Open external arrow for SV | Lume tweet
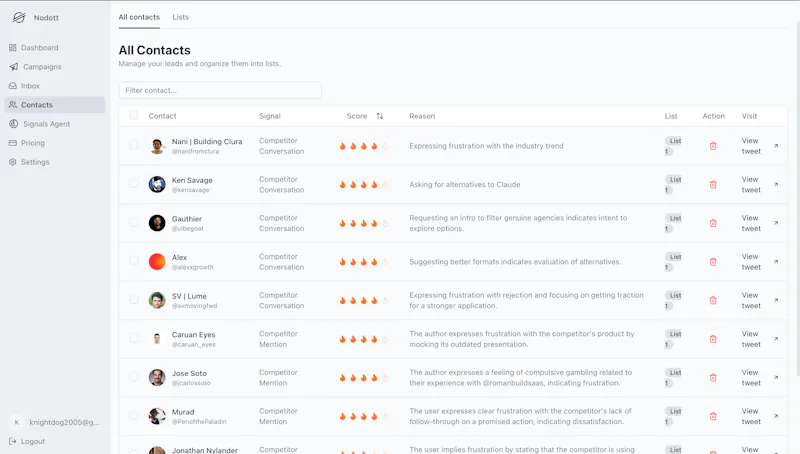 (x=776, y=300)
